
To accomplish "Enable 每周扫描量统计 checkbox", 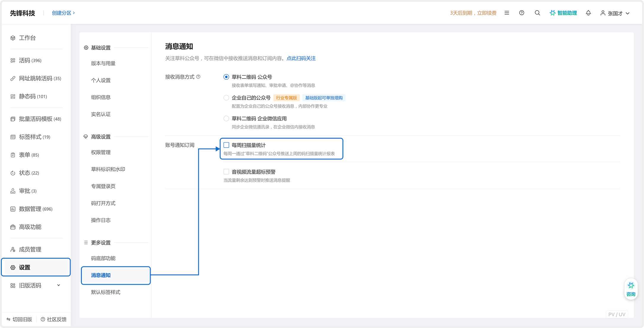I will click(x=226, y=145).
